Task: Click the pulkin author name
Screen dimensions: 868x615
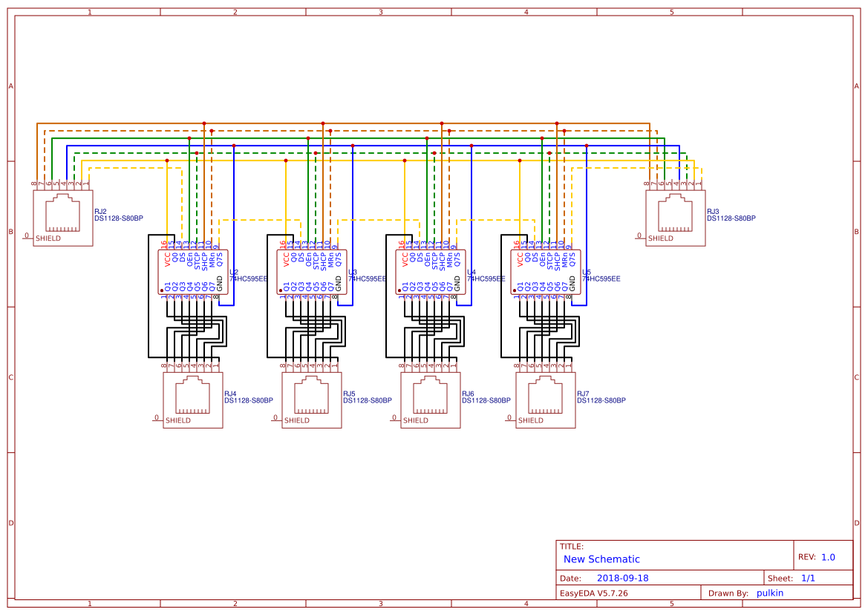Action: pyautogui.click(x=769, y=593)
